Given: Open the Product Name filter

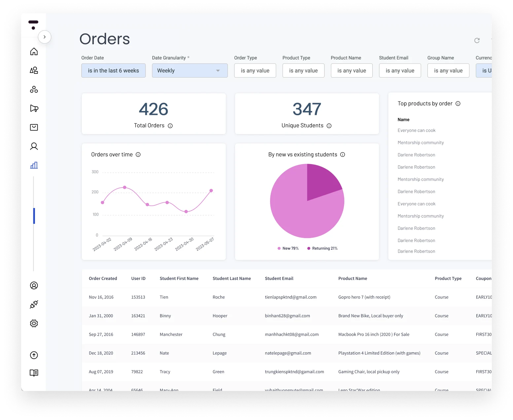Looking at the screenshot, I should 352,71.
